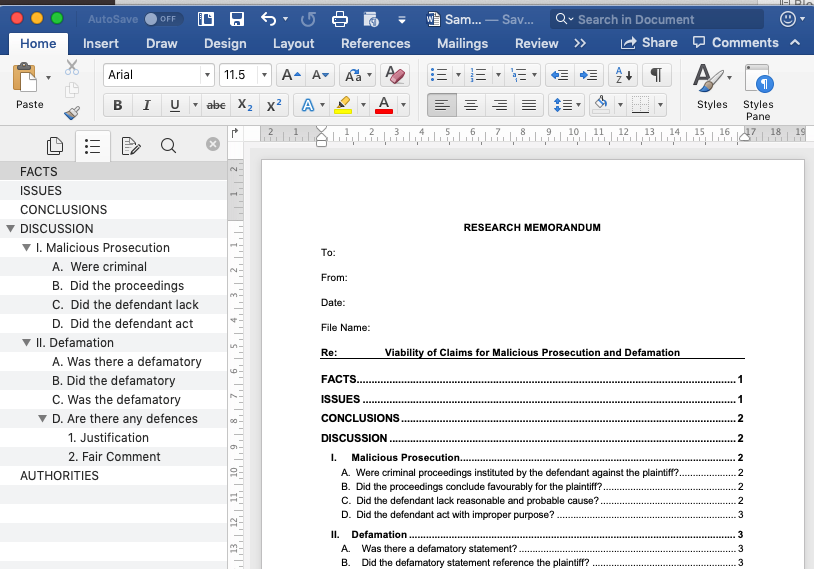This screenshot has height=569, width=814.
Task: Apply paragraph shading fill bucket
Action: pyautogui.click(x=601, y=105)
